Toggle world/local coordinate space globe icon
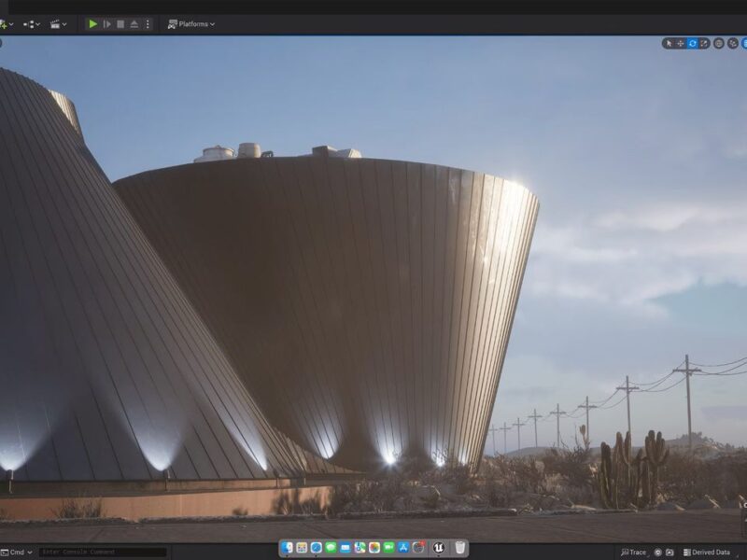Image resolution: width=747 pixels, height=560 pixels. [x=718, y=43]
